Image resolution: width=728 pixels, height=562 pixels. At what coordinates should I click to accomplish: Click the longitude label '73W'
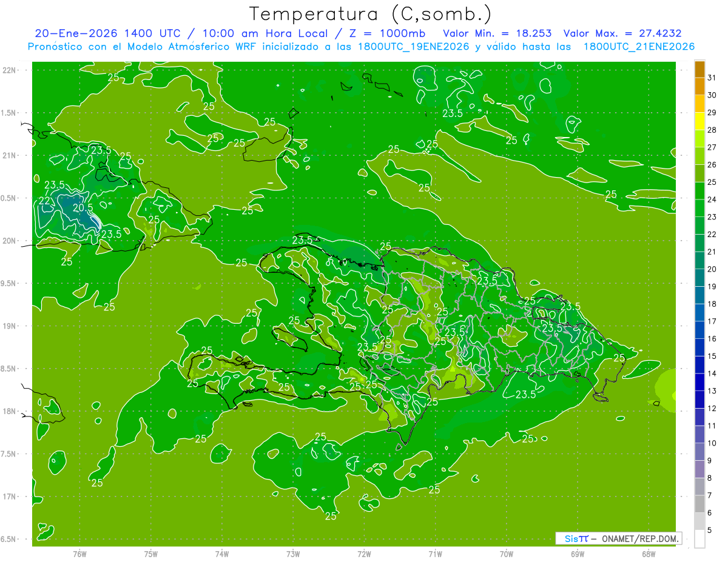[293, 554]
